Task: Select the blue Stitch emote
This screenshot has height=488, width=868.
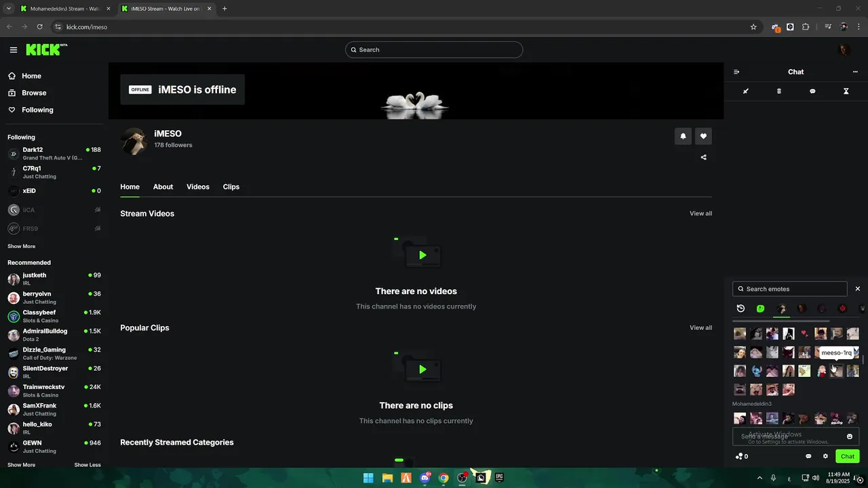Action: coord(757,371)
